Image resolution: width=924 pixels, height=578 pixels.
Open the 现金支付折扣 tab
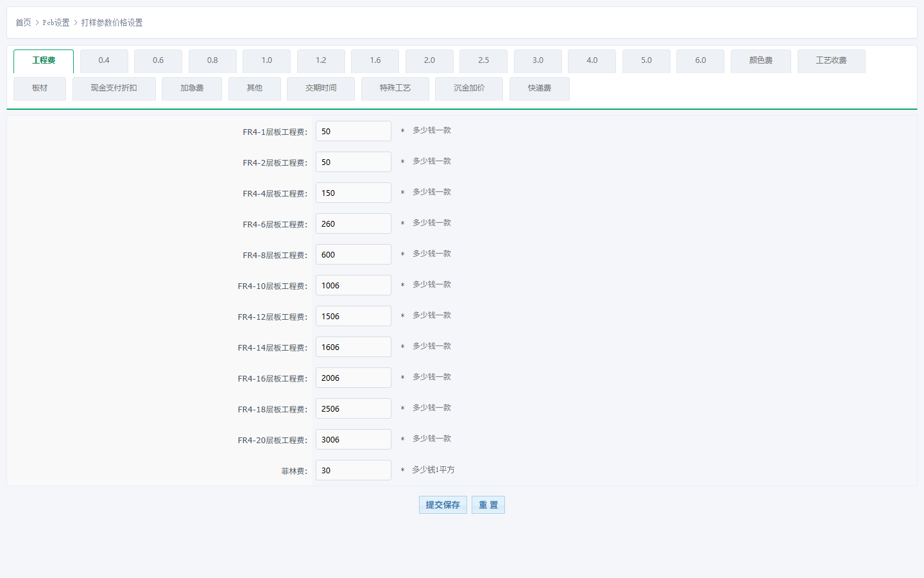(114, 89)
